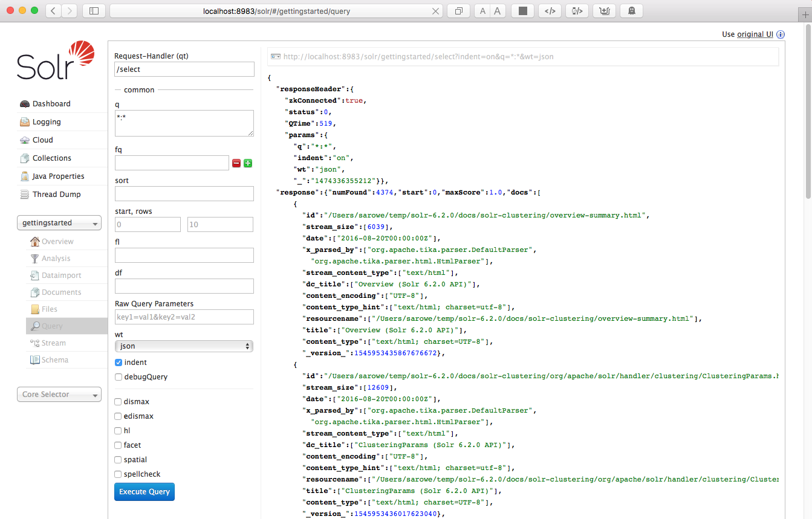Open the Documents section for gettingstarted
Image resolution: width=812 pixels, height=519 pixels.
coord(60,292)
